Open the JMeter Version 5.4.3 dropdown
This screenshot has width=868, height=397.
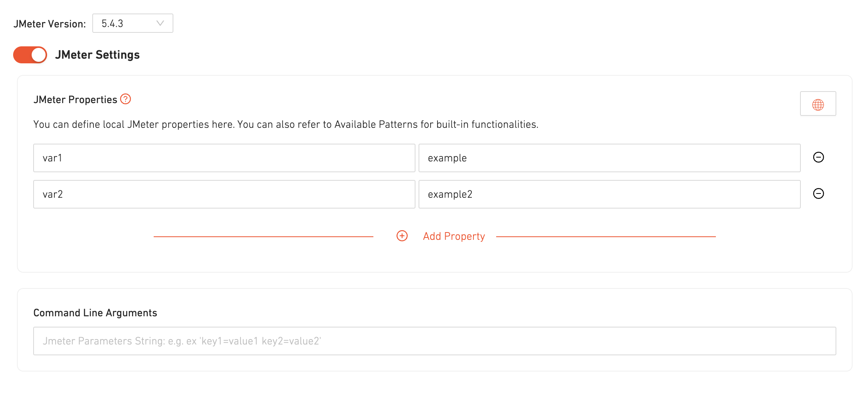pos(132,24)
